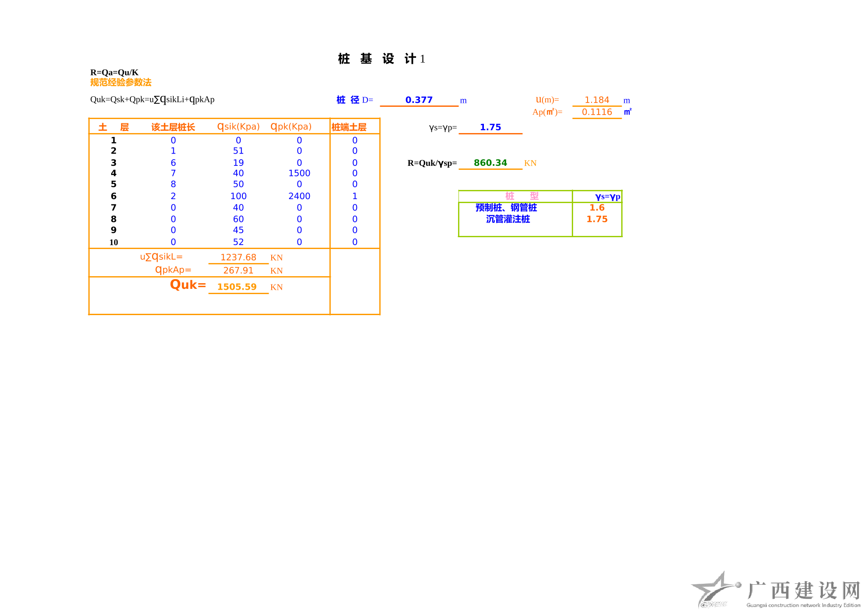Click pile tip flag 1 in layer 6
The width and height of the screenshot is (868, 614).
(355, 196)
